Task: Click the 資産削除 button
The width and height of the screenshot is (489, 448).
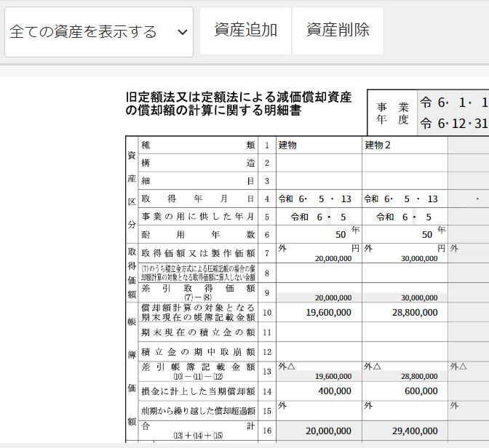Action: point(338,31)
